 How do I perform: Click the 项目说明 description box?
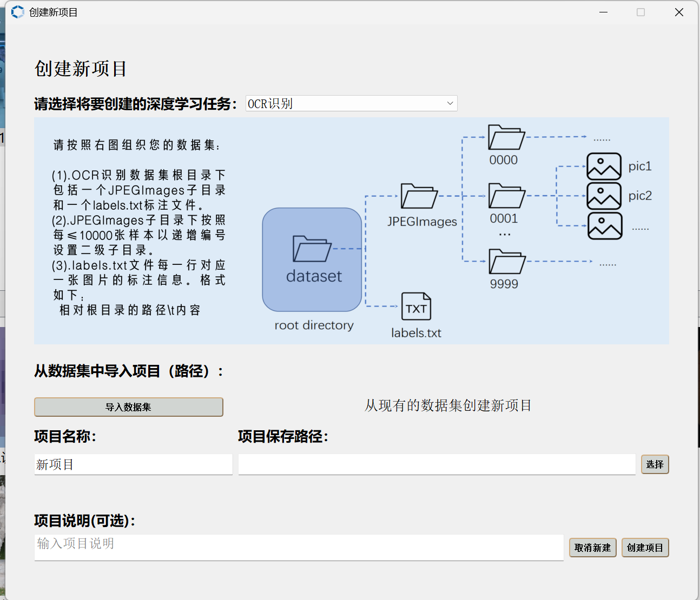[299, 547]
